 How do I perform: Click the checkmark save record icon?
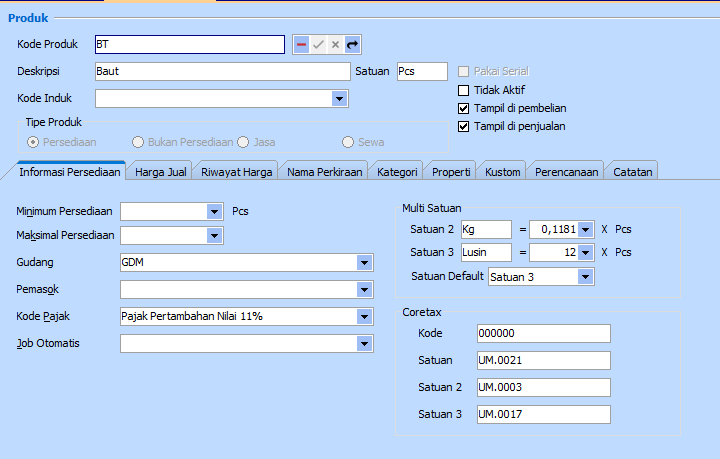[x=318, y=45]
